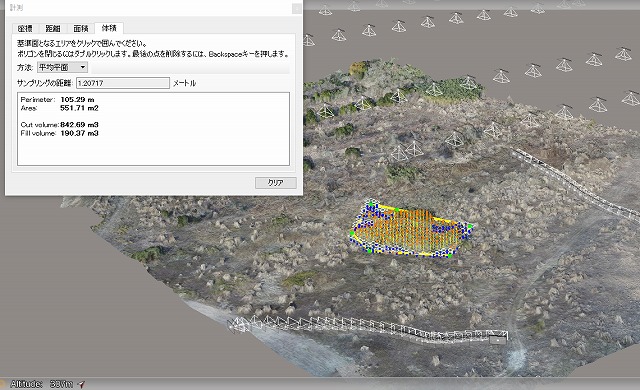Switch to the 座標 tab
Viewport: 640px width, 390px height.
[25, 28]
